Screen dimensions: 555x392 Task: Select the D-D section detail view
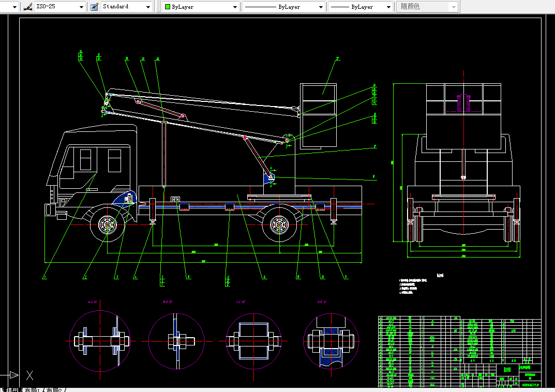coord(332,341)
